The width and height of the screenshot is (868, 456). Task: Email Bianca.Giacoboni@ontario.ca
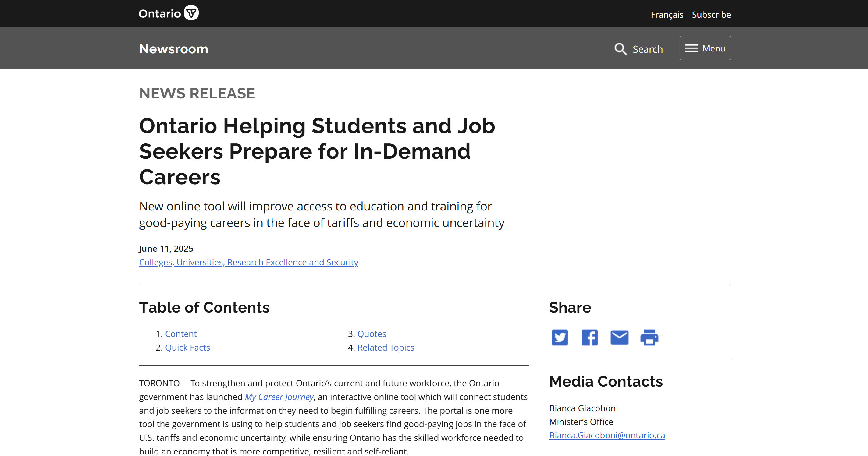[607, 435]
